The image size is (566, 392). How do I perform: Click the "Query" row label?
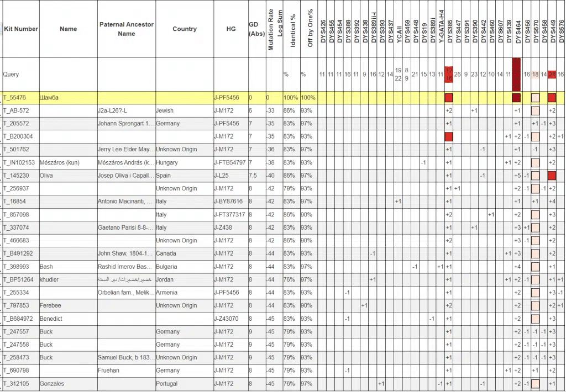click(11, 74)
